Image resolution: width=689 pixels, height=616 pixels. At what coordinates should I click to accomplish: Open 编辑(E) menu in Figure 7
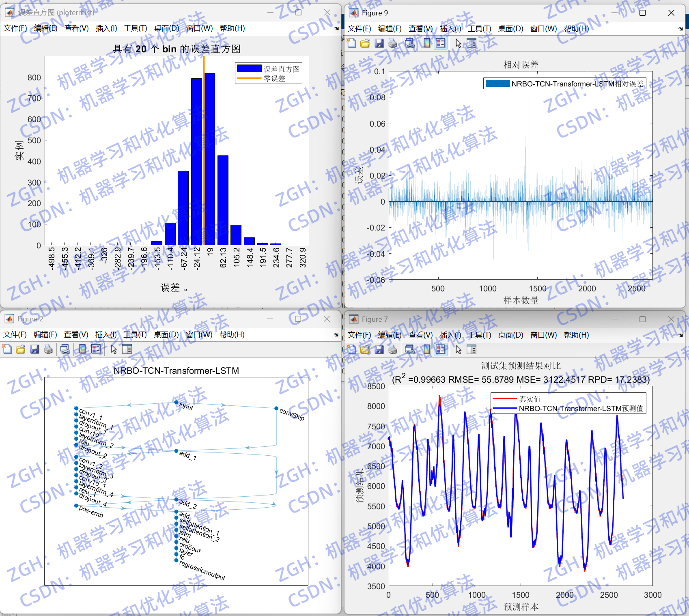(x=390, y=335)
